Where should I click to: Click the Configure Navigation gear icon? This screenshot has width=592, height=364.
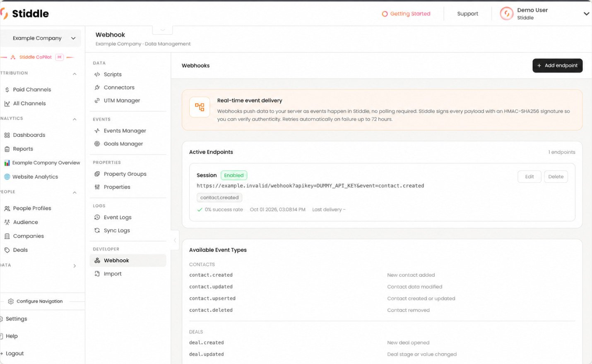coord(11,301)
